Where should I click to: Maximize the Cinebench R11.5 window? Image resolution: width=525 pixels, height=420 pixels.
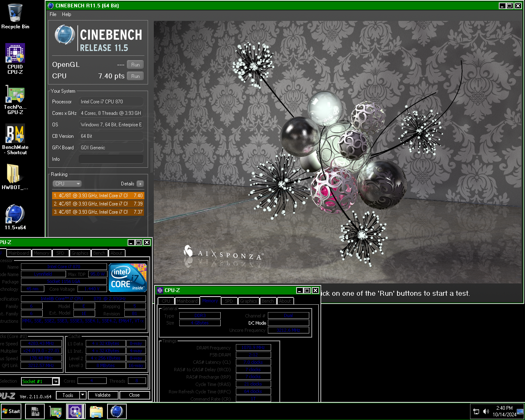[x=509, y=6]
